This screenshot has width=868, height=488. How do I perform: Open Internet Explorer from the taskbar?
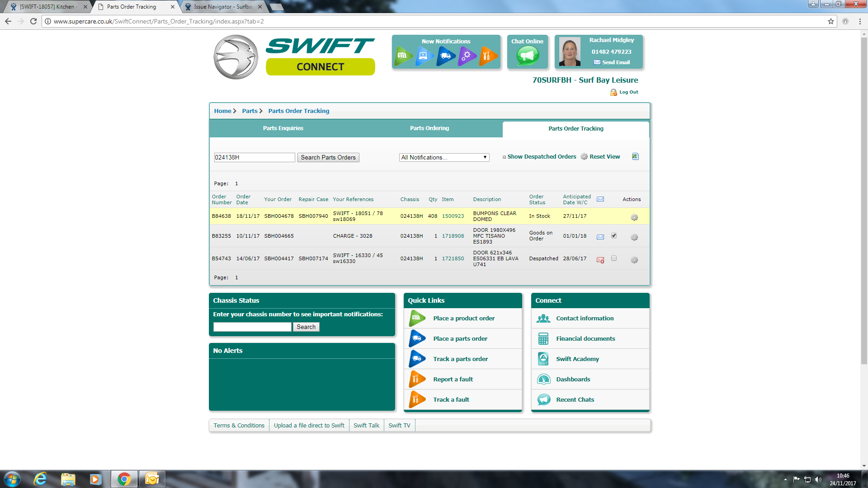(x=41, y=479)
